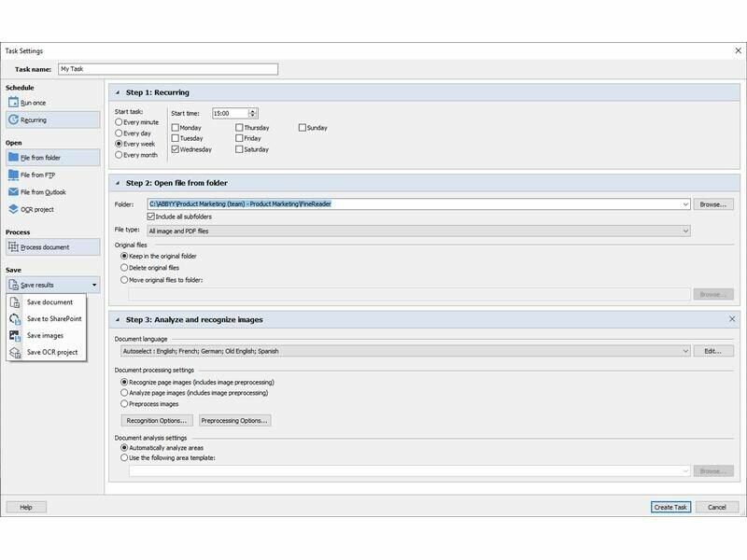The width and height of the screenshot is (747, 560).
Task: Collapse the Step 1: Recurring section
Action: coord(117,92)
